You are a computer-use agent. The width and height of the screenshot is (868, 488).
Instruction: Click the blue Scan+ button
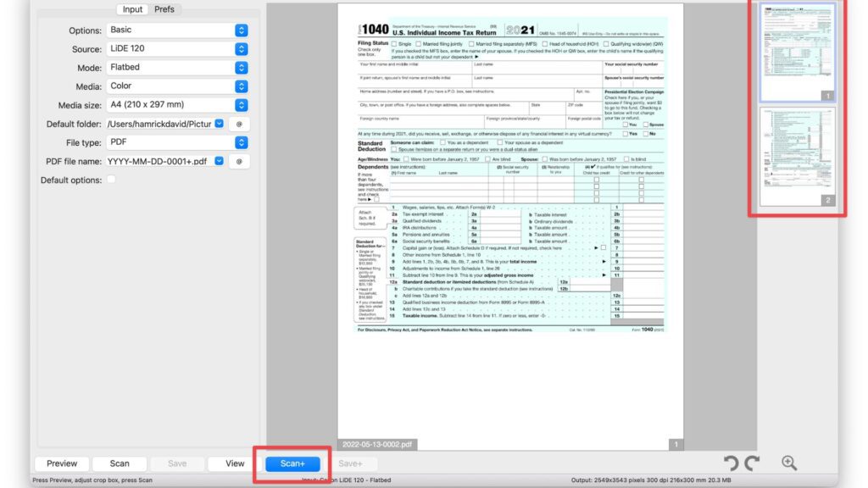292,463
